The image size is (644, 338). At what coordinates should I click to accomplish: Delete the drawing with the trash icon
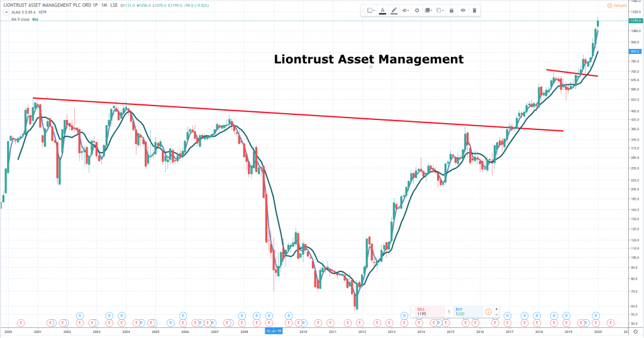pyautogui.click(x=474, y=10)
